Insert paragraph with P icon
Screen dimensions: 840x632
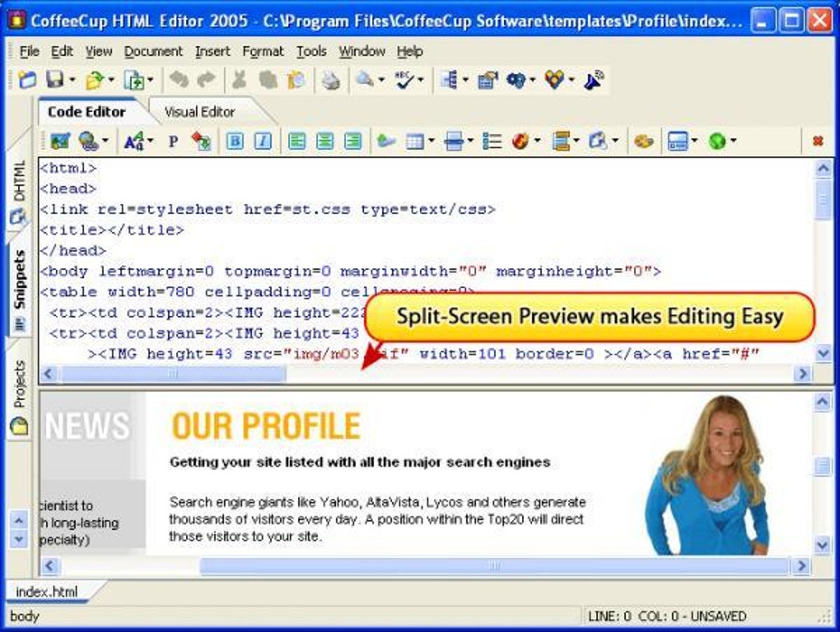point(173,142)
